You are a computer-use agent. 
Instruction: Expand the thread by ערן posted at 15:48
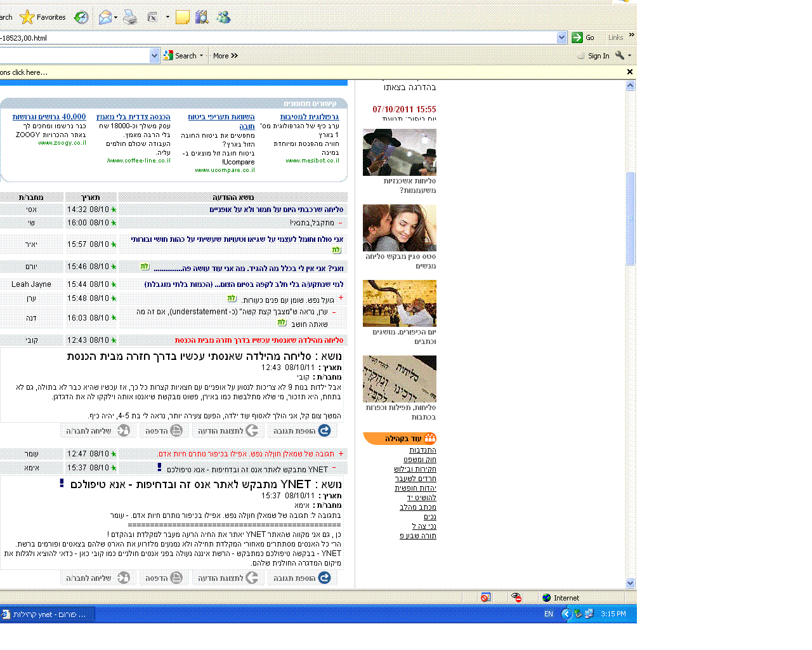click(x=341, y=298)
